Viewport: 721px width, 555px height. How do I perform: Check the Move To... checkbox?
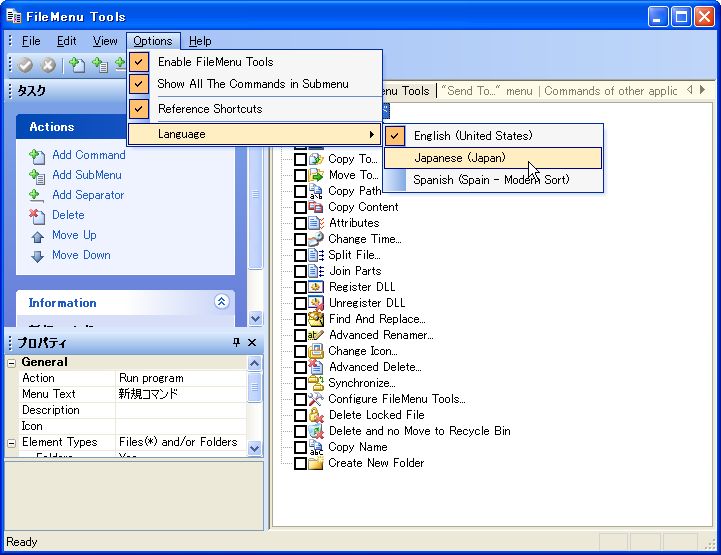pyautogui.click(x=300, y=176)
